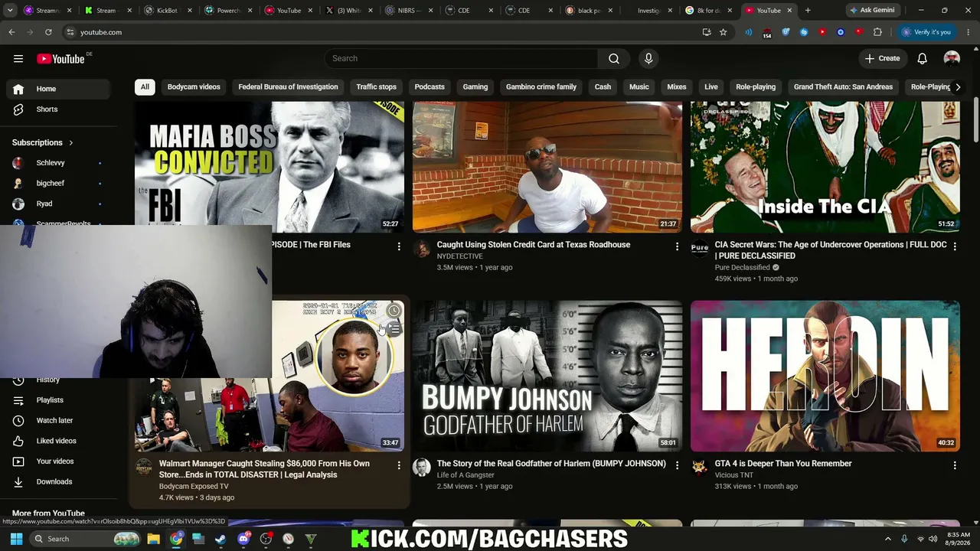
Task: Filter by Traffic stops chip
Action: pyautogui.click(x=376, y=87)
